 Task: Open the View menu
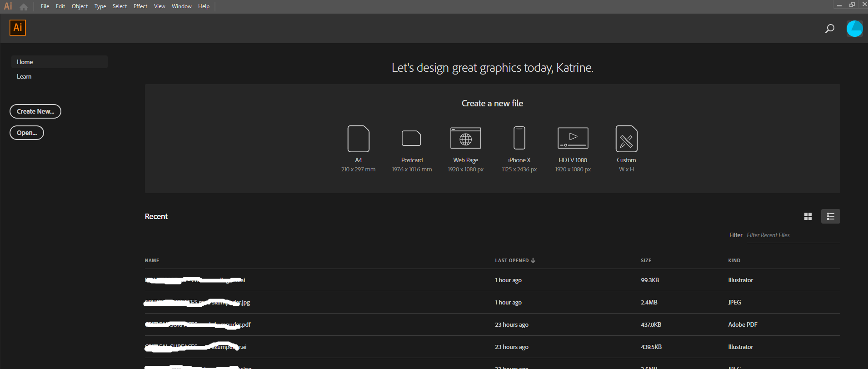click(x=160, y=6)
